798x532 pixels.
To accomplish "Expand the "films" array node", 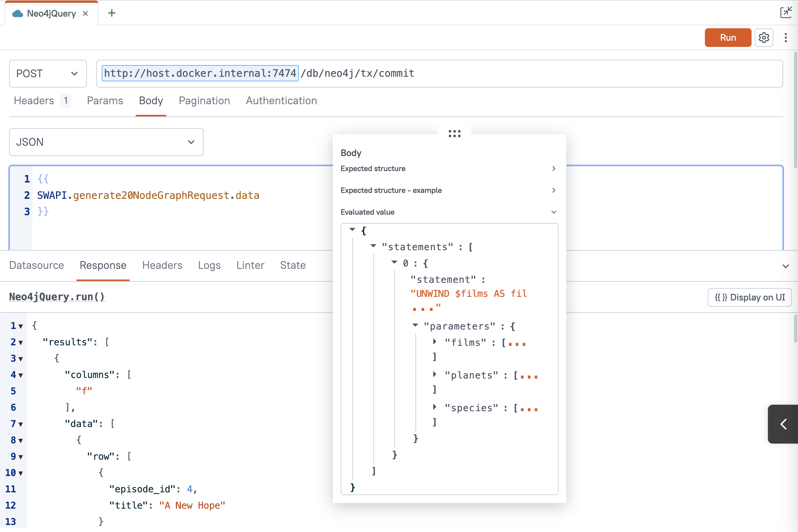I will coord(435,342).
